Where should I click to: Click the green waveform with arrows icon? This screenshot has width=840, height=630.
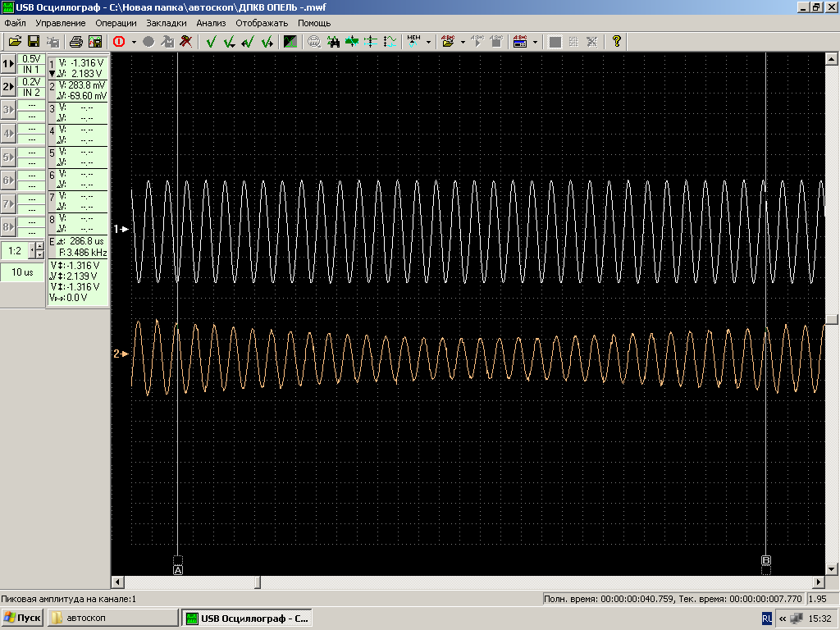(x=352, y=41)
